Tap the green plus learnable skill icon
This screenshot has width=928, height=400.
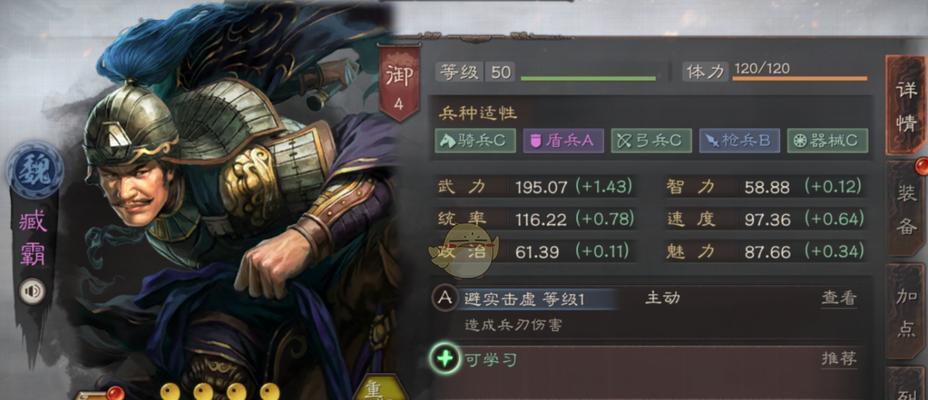[x=445, y=359]
